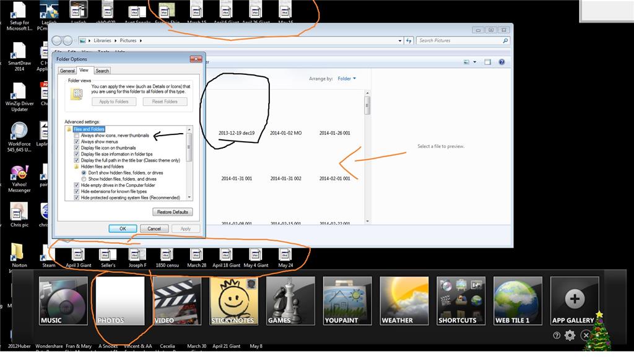The height and width of the screenshot is (364, 634).
Task: Switch to the Search tab in Folder Options
Action: (x=102, y=71)
